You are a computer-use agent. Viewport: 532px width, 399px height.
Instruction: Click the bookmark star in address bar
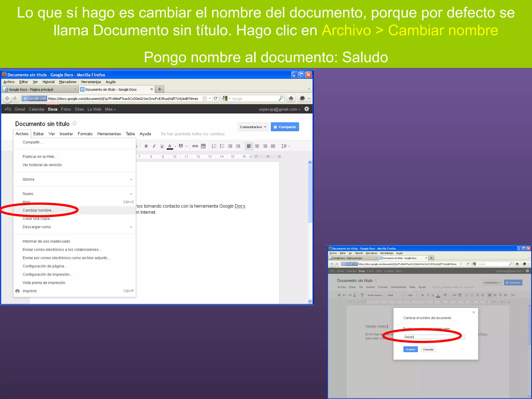pyautogui.click(x=205, y=98)
